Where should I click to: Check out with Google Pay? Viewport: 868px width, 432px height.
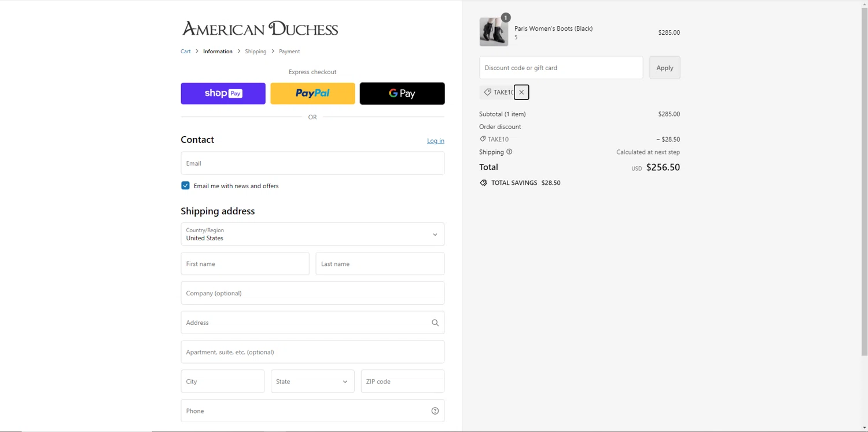coord(402,93)
